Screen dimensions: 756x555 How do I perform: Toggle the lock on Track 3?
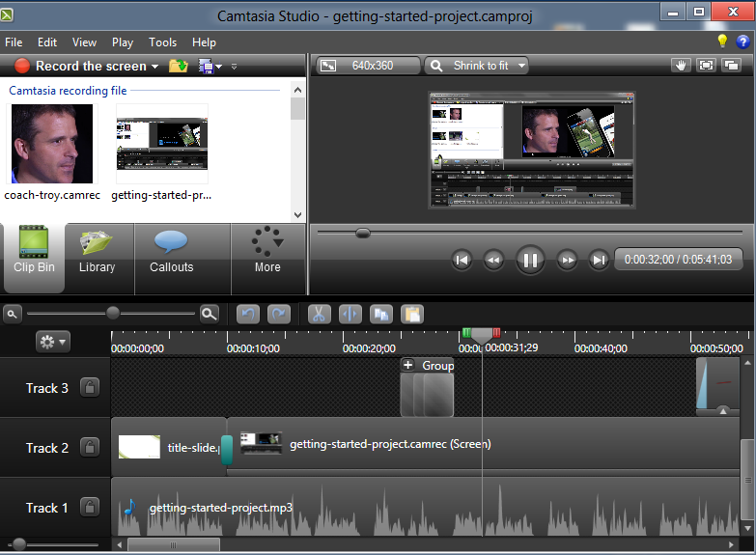[90, 387]
